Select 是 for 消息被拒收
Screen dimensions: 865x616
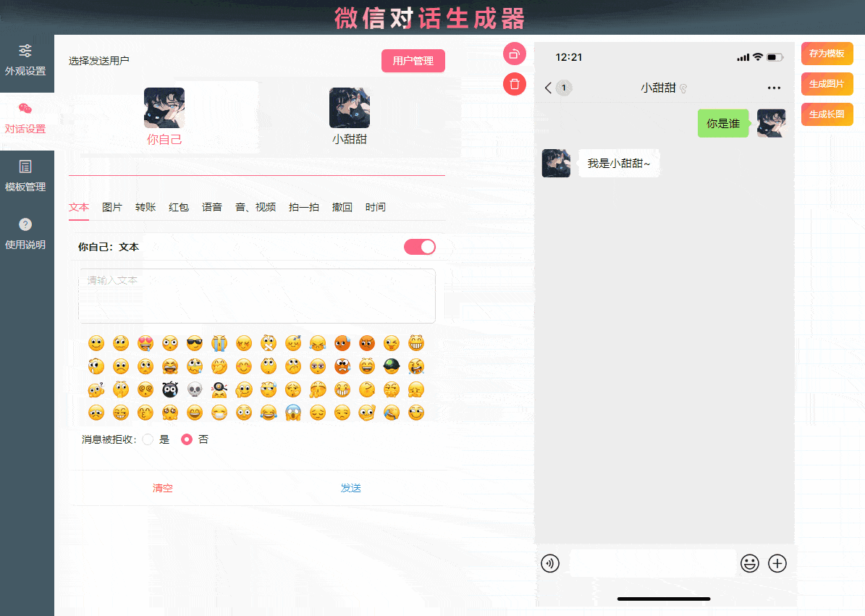(148, 439)
